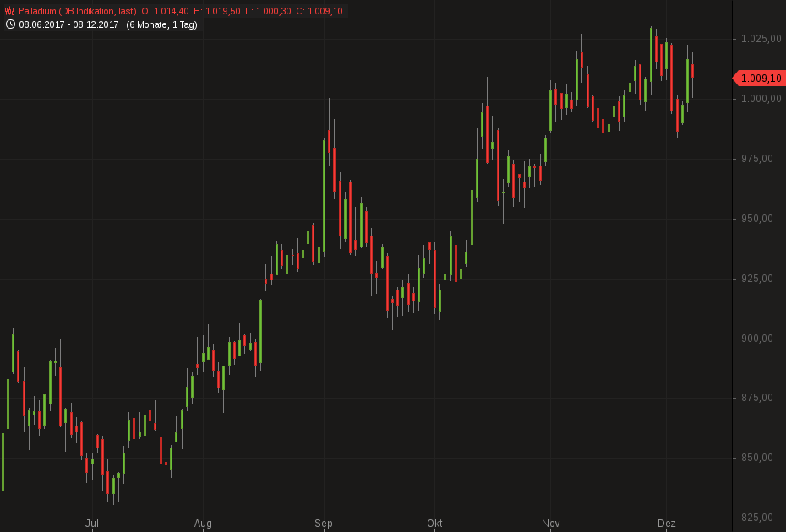The height and width of the screenshot is (532, 786).
Task: Select the Nov marker on time axis
Action: [x=551, y=524]
